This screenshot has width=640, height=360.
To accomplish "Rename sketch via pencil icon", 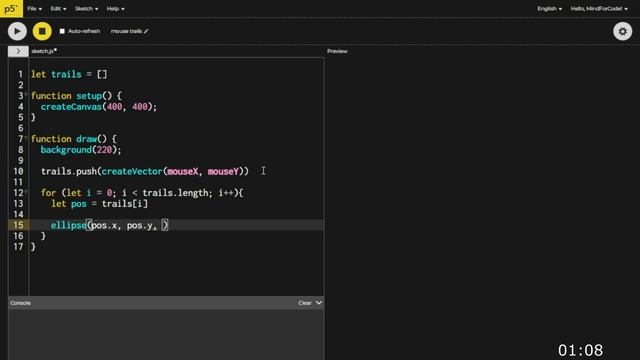I will [x=146, y=31].
